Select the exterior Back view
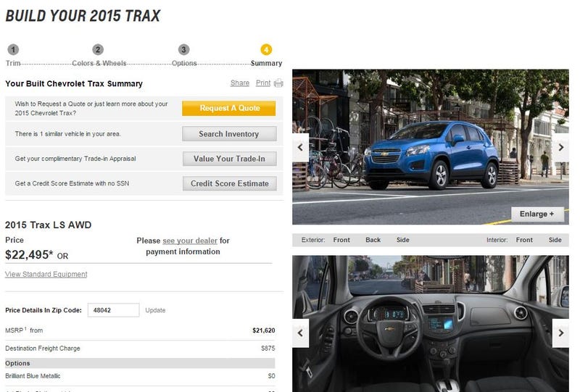This screenshot has height=392, width=580. (x=373, y=240)
